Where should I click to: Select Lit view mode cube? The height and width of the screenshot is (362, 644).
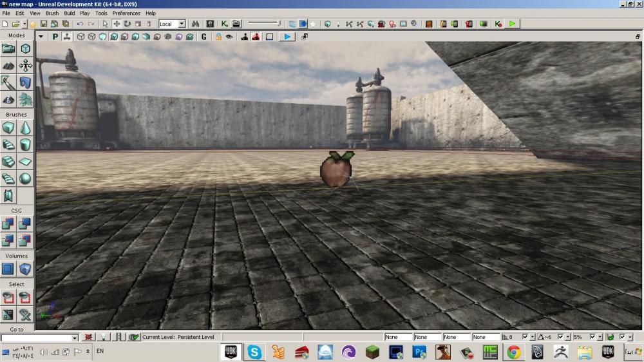tap(114, 37)
